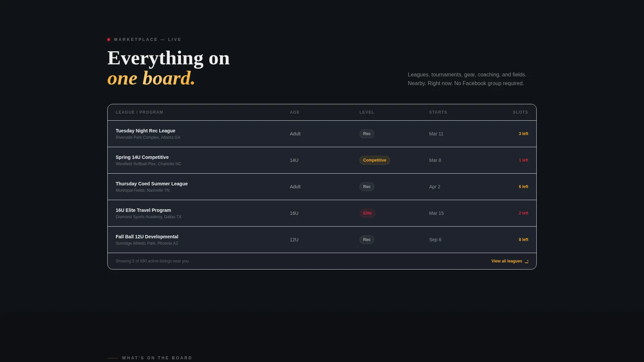Sort by the Slots column header
Screen dimensions: 644x362
click(x=520, y=112)
